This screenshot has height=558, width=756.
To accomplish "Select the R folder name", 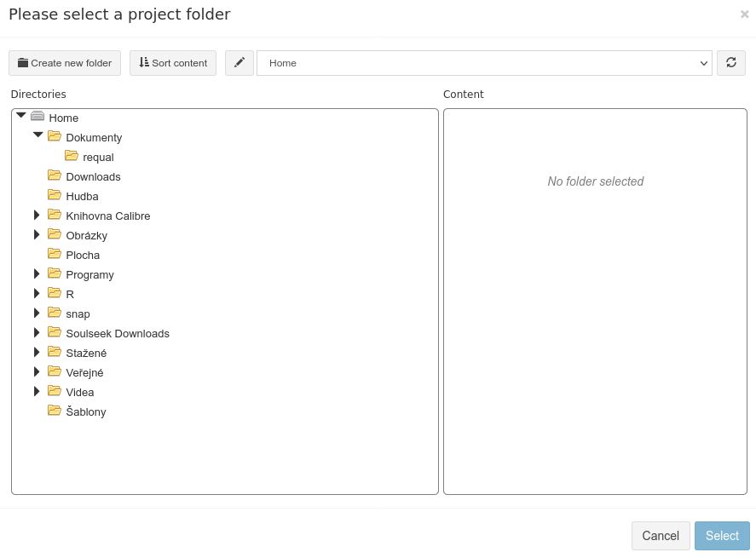I will tap(70, 295).
